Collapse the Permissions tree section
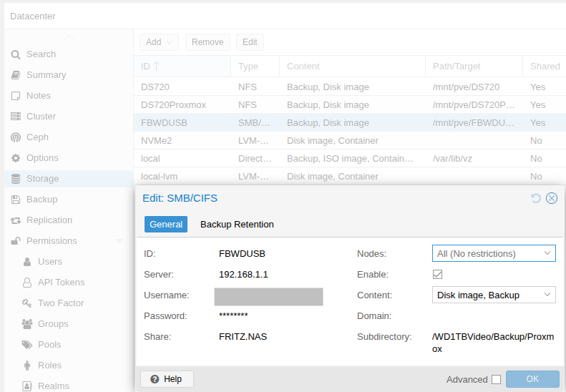Image resolution: width=566 pixels, height=392 pixels. pos(119,241)
